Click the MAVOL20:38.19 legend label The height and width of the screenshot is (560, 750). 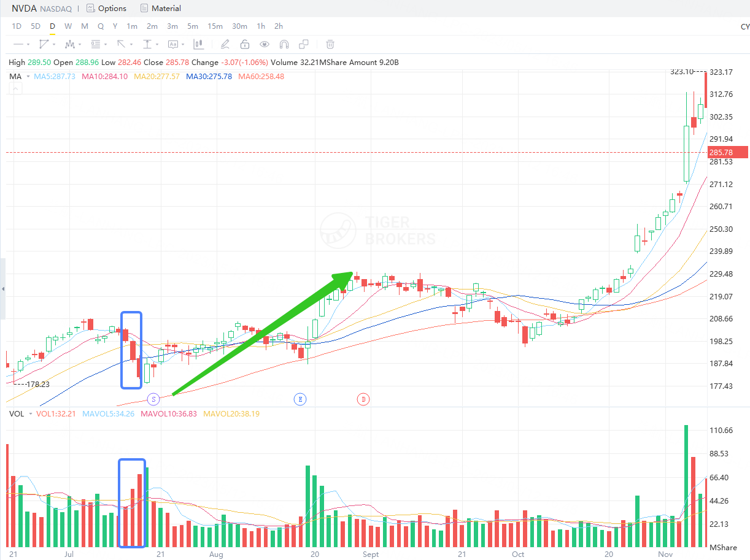[x=231, y=414]
